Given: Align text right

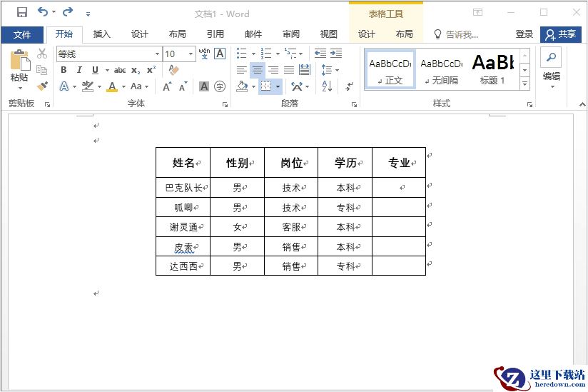Looking at the screenshot, I should pyautogui.click(x=273, y=70).
